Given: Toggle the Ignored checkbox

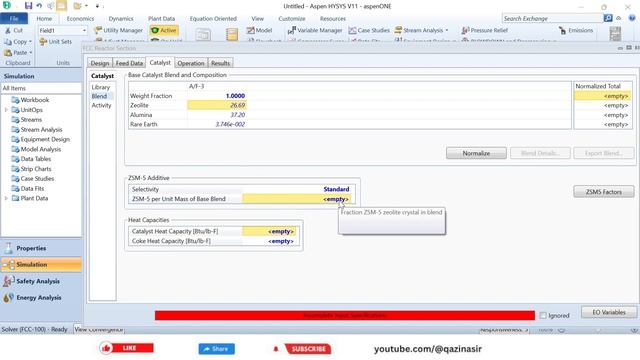Looking at the screenshot, I should [543, 316].
